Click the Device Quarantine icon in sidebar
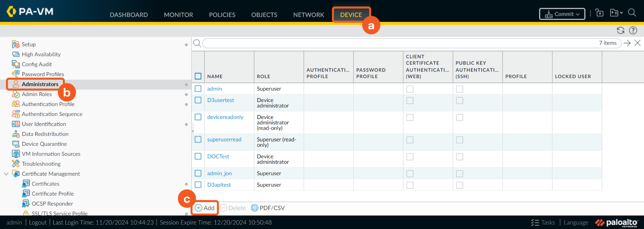 pyautogui.click(x=16, y=144)
